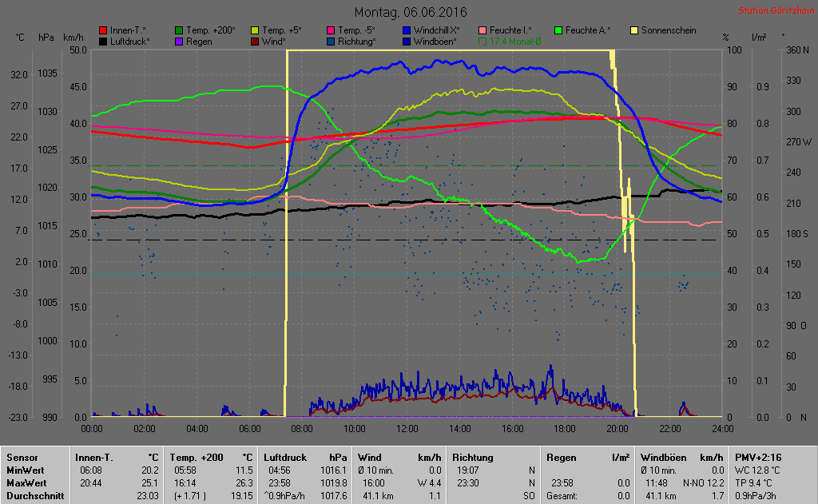
Task: Click the Innen-T. table column header
Action: coord(94,458)
